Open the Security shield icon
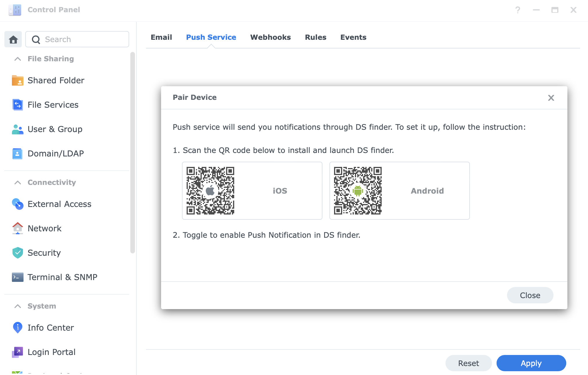 [x=17, y=253]
